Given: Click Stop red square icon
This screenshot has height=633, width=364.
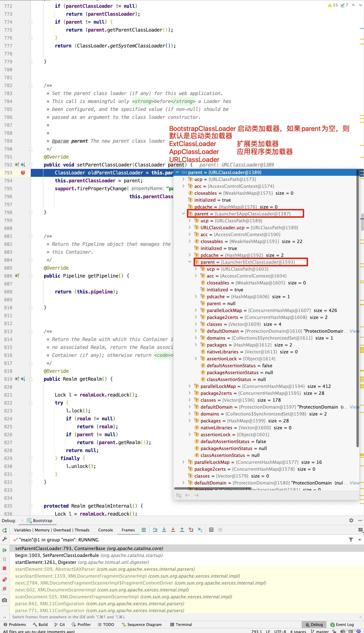Looking at the screenshot, I should click(x=4, y=568).
